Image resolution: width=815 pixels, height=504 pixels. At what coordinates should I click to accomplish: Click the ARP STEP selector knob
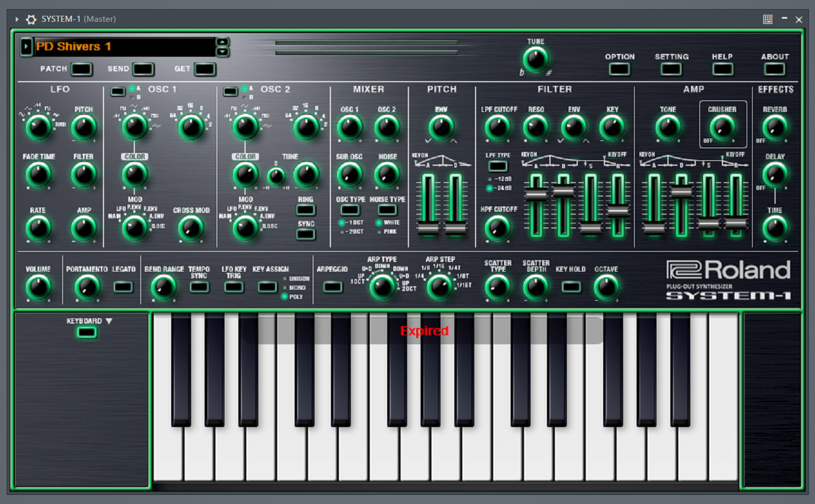click(440, 287)
